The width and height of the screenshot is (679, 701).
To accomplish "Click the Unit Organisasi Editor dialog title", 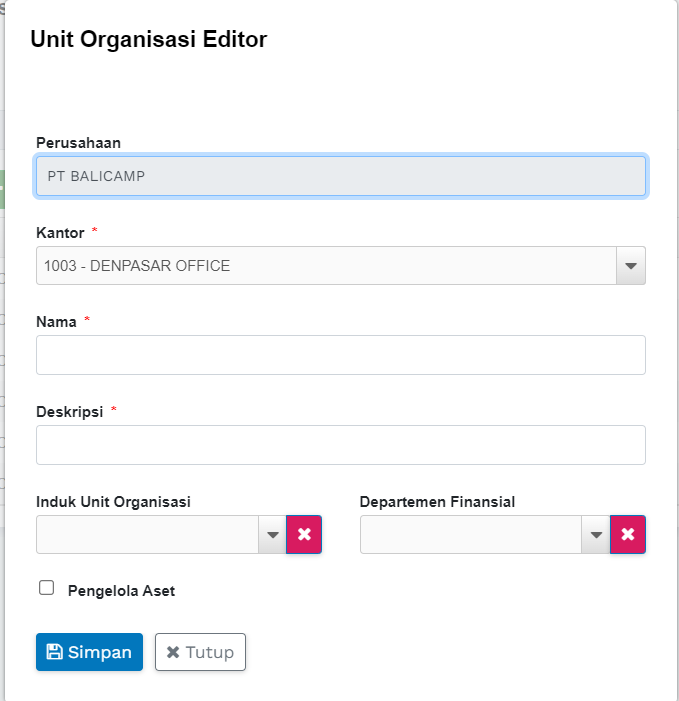I will (x=148, y=40).
